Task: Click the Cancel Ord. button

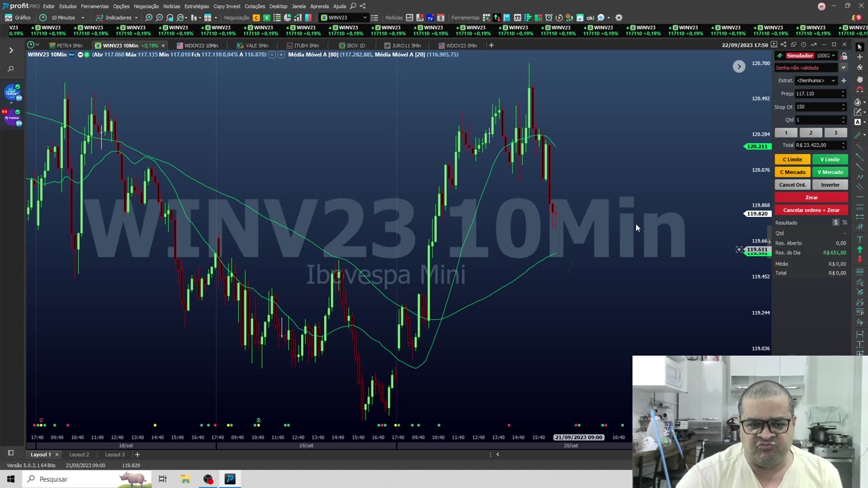Action: pyautogui.click(x=793, y=185)
